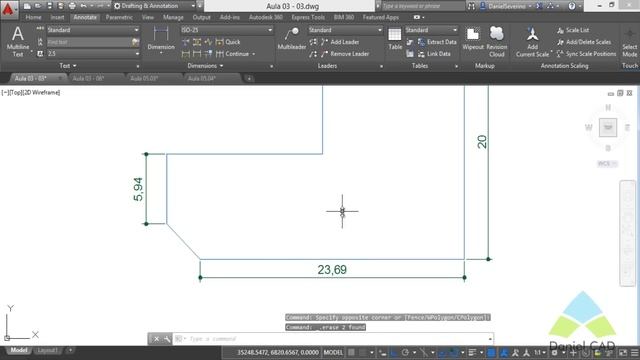Image resolution: width=640 pixels, height=360 pixels.
Task: Switch to the Model layout tab
Action: [x=19, y=350]
